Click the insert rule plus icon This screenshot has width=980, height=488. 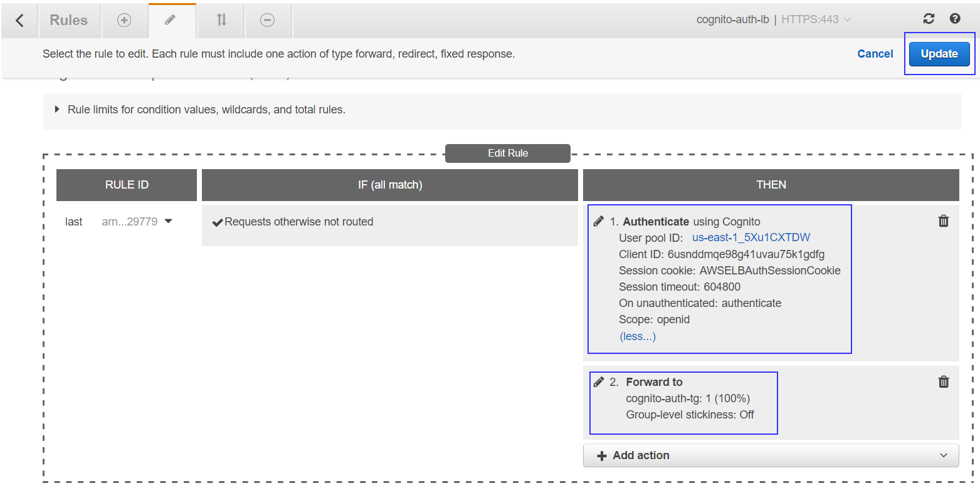tap(124, 20)
